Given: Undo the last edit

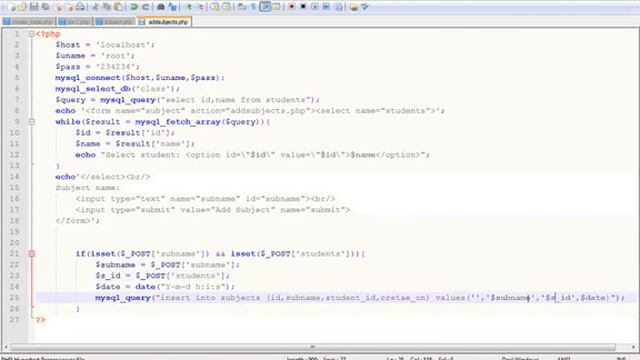Looking at the screenshot, I should [x=134, y=7].
